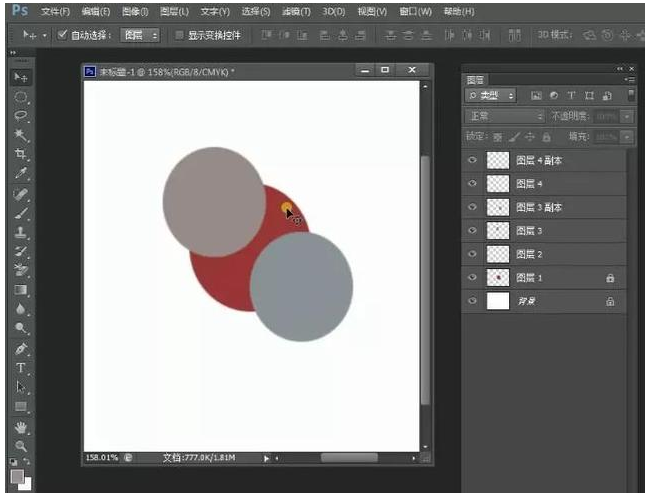
Task: Filter layers by shape layer icon
Action: point(589,95)
